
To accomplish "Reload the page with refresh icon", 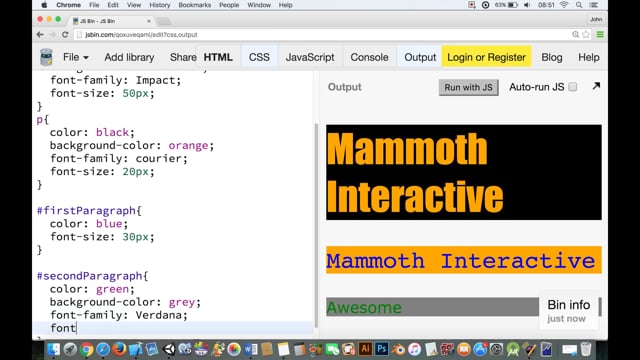I will 65,35.
